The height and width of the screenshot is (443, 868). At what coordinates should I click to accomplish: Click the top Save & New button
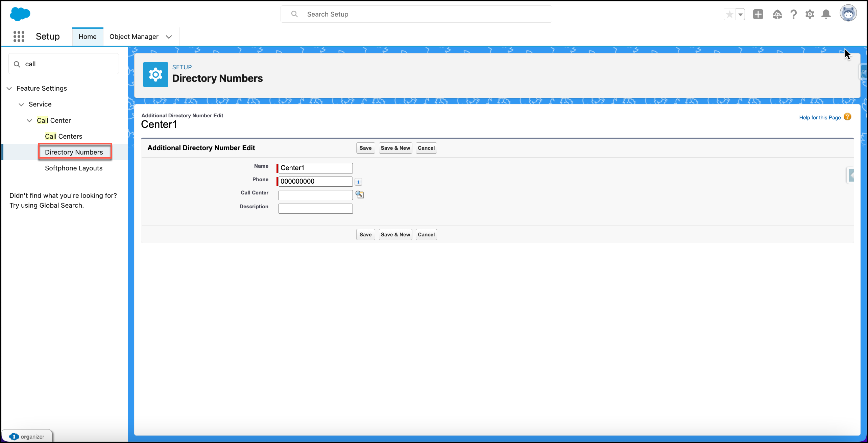pyautogui.click(x=395, y=148)
